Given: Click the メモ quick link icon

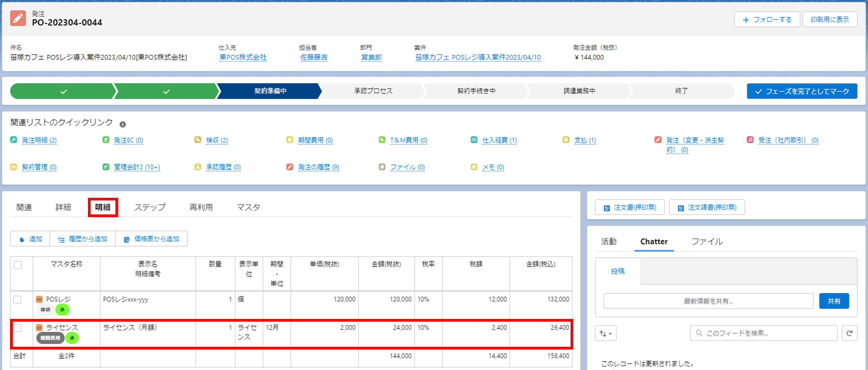Looking at the screenshot, I should 474,167.
